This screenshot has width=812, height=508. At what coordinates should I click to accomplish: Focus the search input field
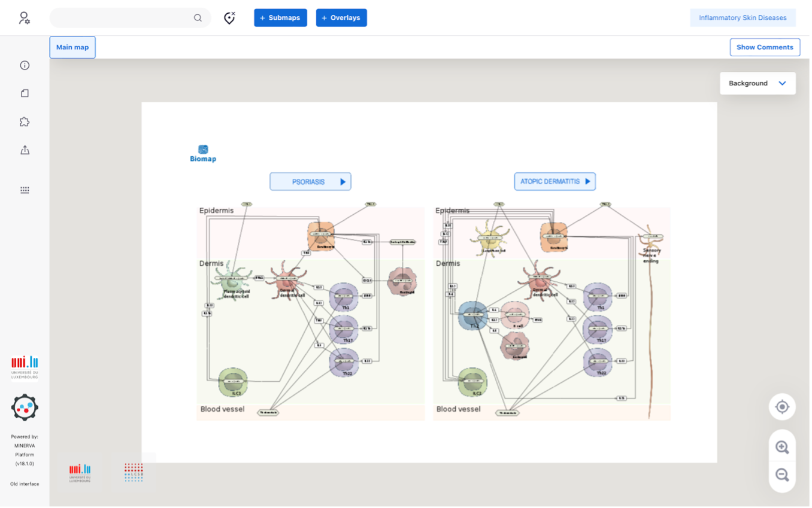pyautogui.click(x=123, y=18)
